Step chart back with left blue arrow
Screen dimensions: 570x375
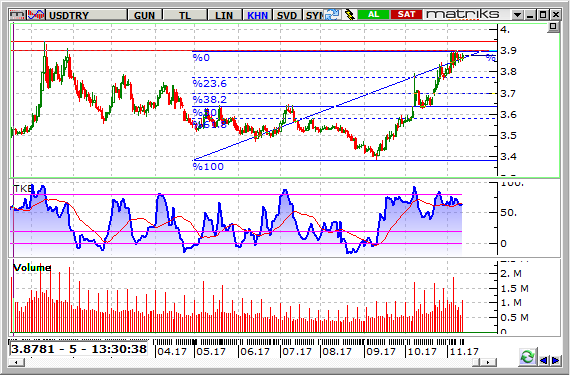click(544, 360)
